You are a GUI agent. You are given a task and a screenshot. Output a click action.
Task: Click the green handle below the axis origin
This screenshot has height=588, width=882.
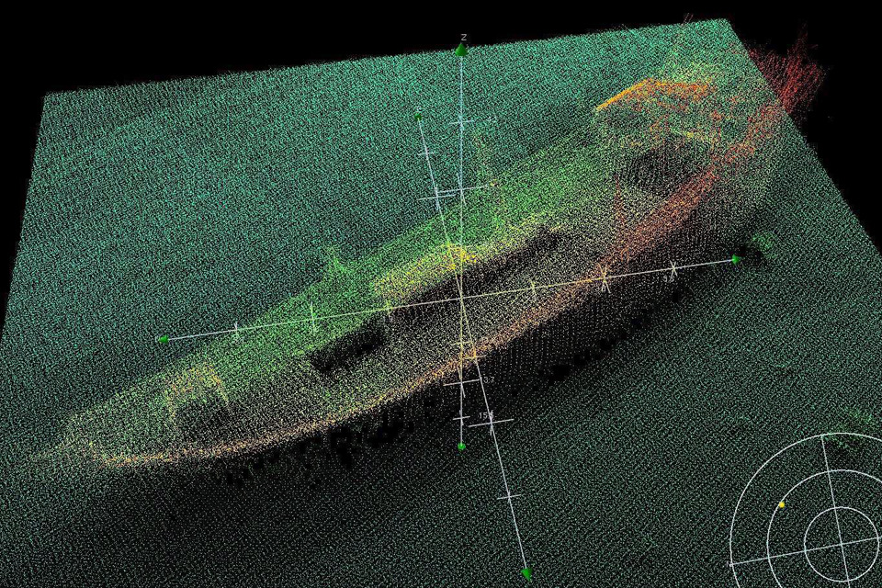[461, 446]
